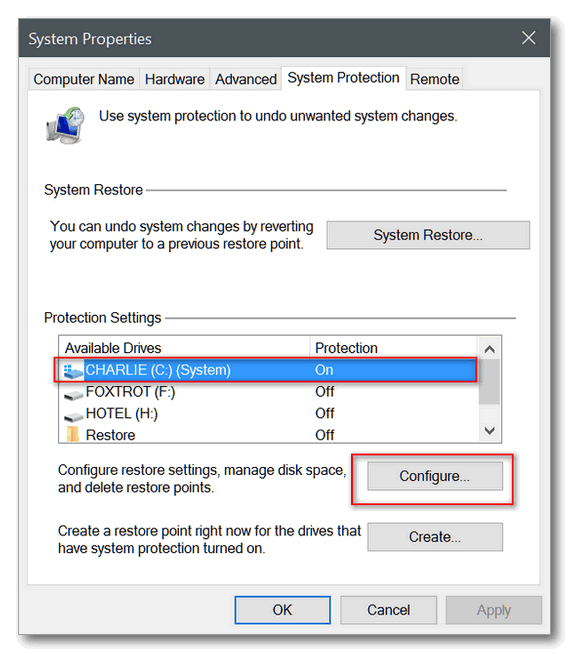Select the Restore drive entry
The width and height of the screenshot is (570, 654).
tap(267, 434)
